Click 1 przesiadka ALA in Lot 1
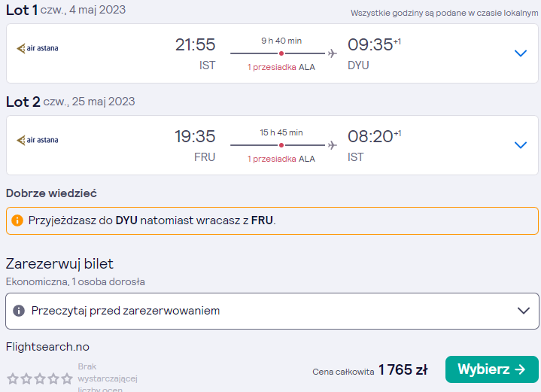The image size is (541, 392). pyautogui.click(x=281, y=67)
